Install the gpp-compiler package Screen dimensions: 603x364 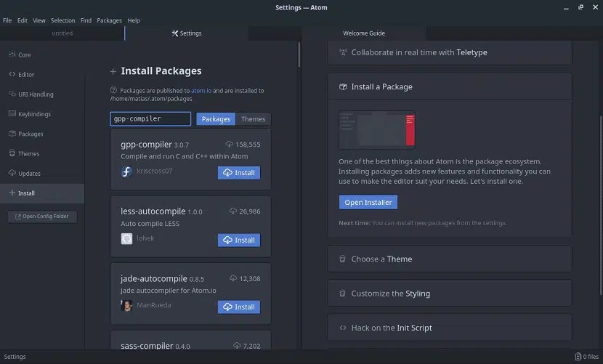239,173
